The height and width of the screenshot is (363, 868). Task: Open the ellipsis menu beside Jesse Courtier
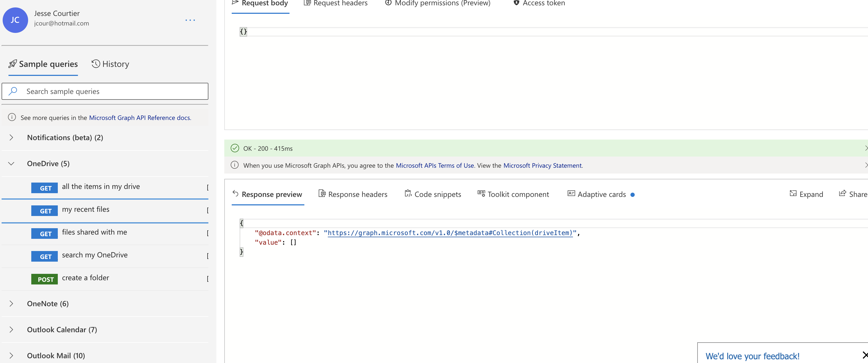click(190, 20)
